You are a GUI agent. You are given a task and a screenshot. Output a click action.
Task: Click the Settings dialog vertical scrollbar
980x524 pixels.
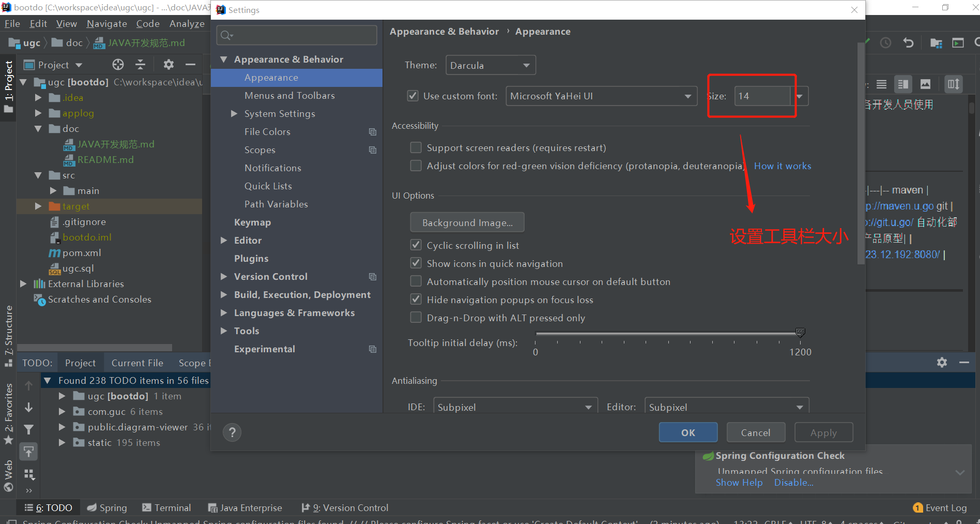tap(861, 153)
